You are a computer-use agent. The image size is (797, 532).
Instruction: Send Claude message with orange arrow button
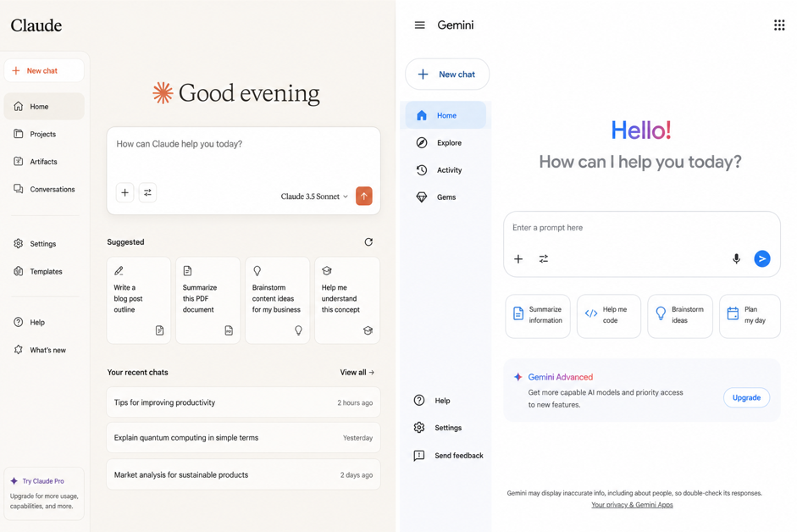coord(364,196)
